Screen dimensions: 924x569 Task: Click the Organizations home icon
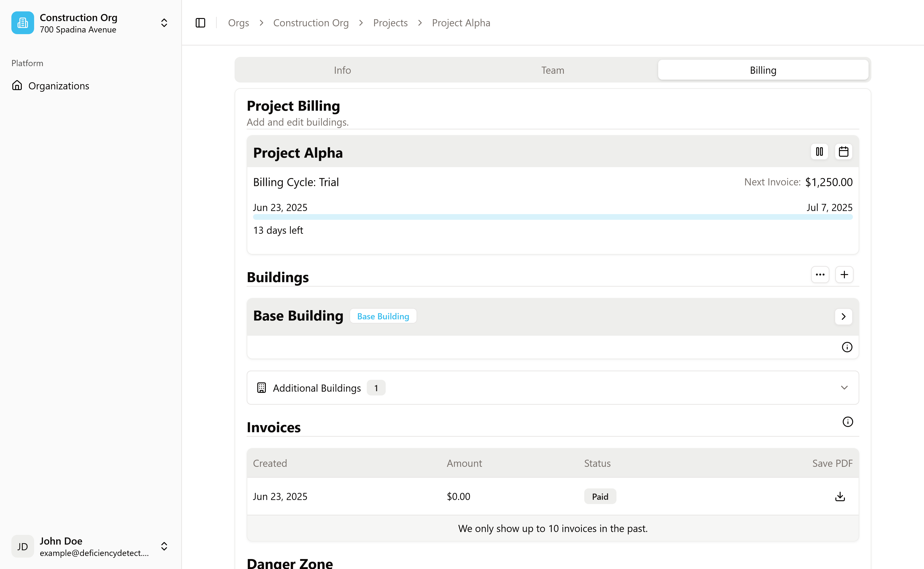point(17,85)
